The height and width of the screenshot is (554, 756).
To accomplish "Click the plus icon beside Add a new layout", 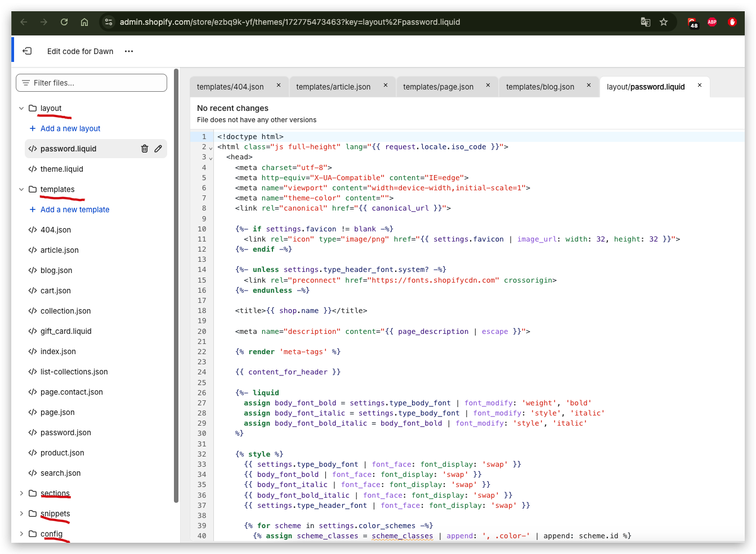I will [x=33, y=128].
